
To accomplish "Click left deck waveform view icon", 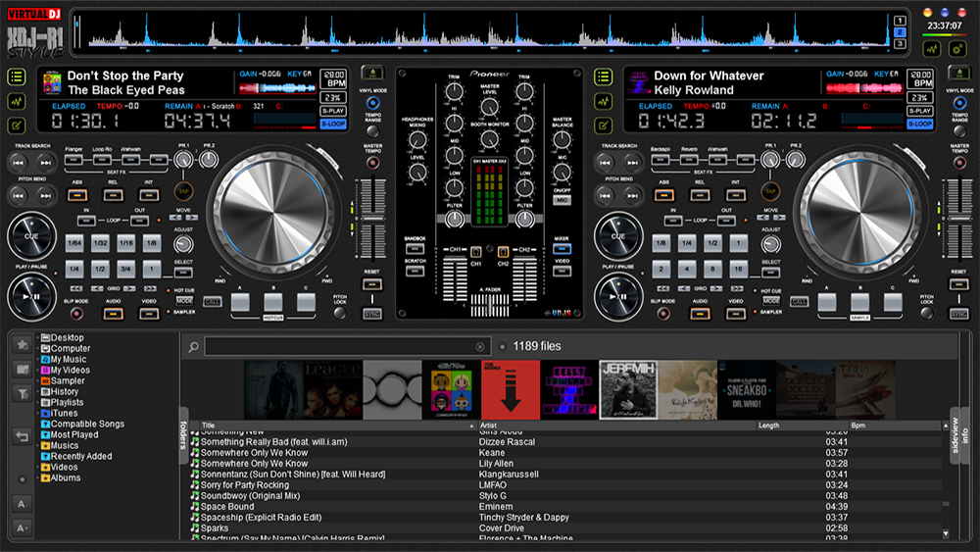I will click(17, 101).
